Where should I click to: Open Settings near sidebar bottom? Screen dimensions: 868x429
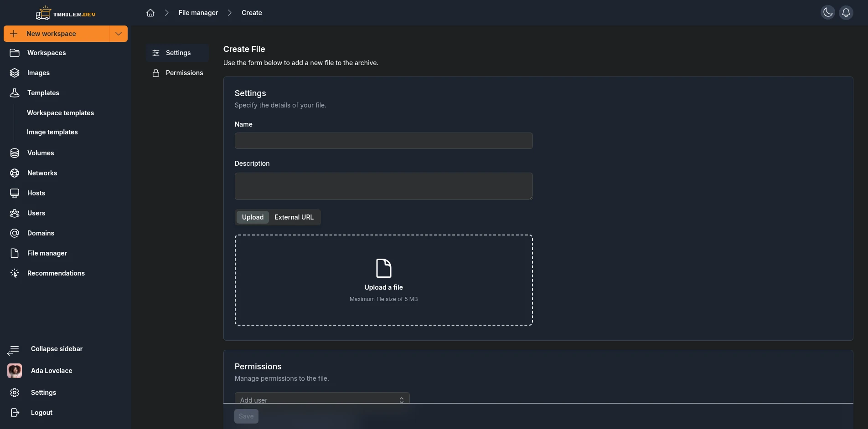tap(44, 393)
